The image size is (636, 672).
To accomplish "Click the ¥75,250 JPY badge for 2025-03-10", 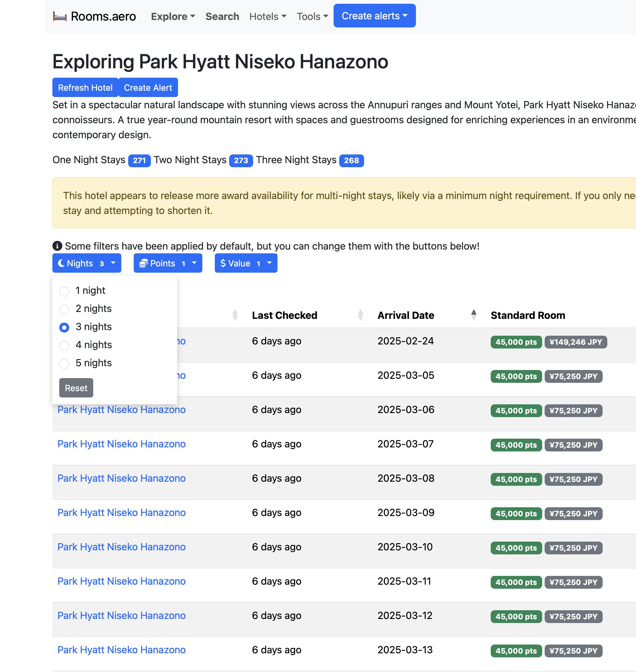I will [573, 548].
